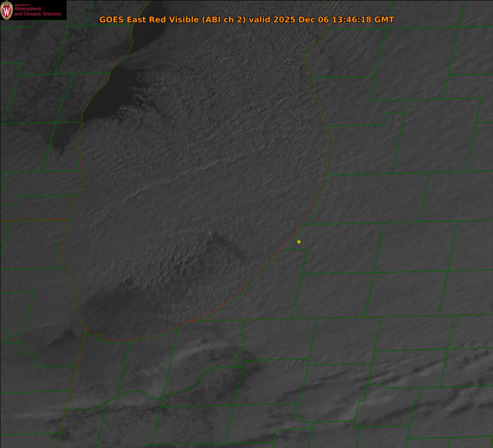Click the yellow dot location marker
Screen dimensions: 493x448
pos(299,242)
